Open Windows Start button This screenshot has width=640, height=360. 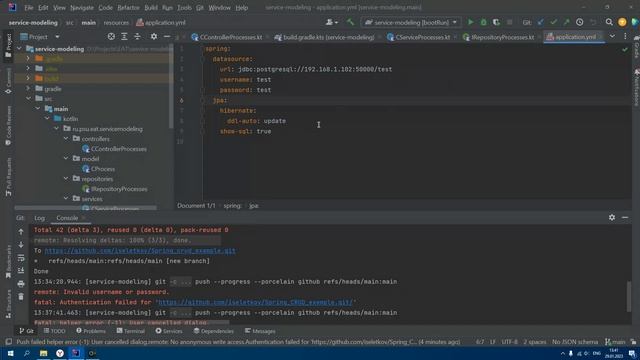pyautogui.click(x=10, y=353)
